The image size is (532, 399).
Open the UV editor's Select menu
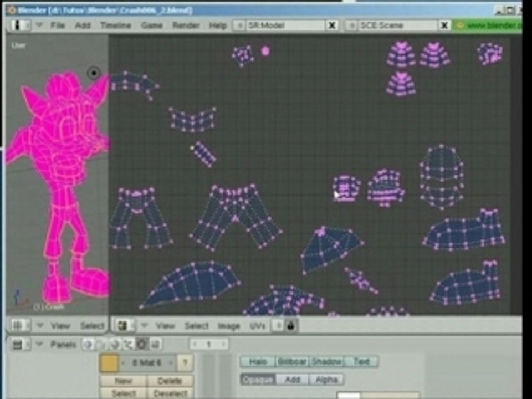tap(196, 326)
